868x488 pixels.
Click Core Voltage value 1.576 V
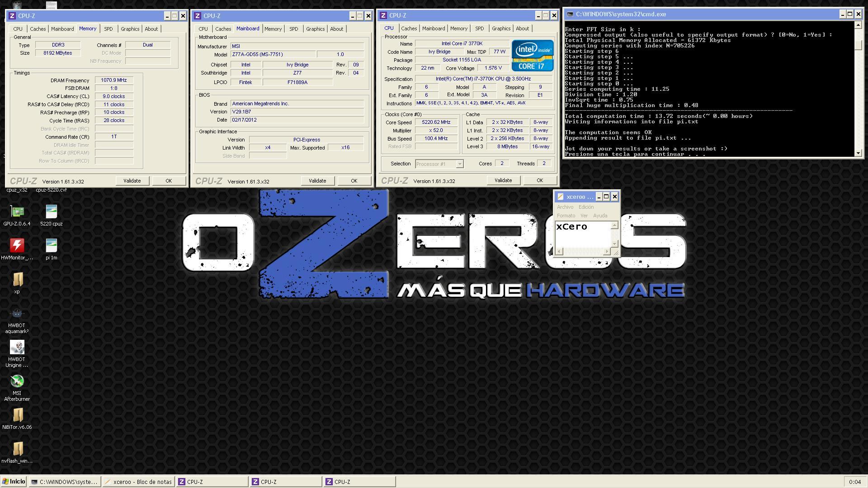coord(493,68)
